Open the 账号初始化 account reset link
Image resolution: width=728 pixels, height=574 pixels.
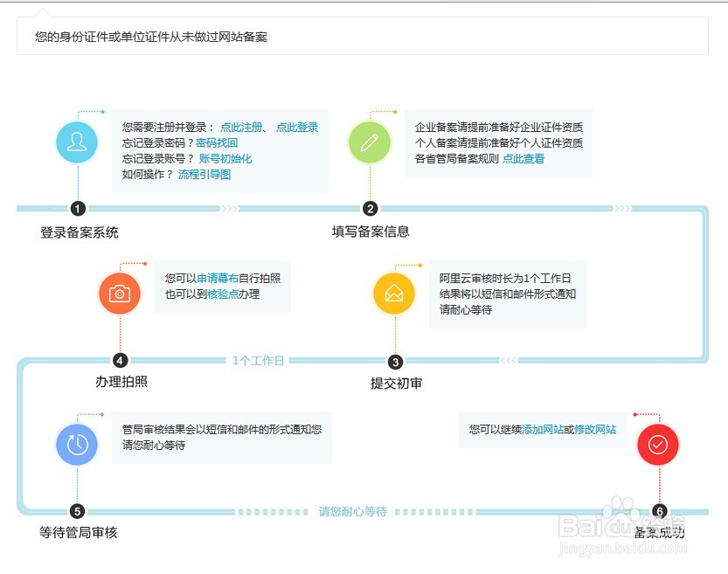(225, 159)
